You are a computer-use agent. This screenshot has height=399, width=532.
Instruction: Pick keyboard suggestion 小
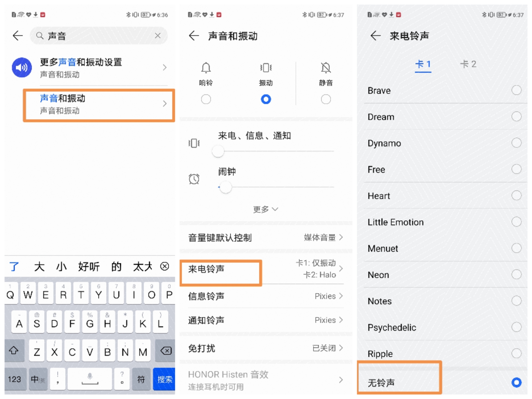[x=61, y=267]
